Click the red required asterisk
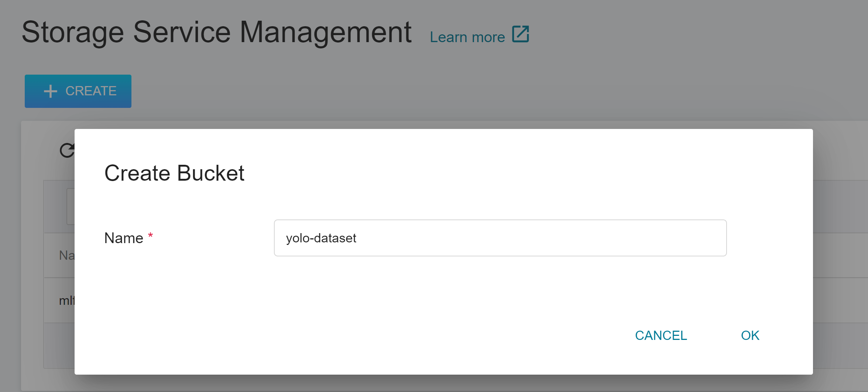The width and height of the screenshot is (868, 392). (150, 235)
